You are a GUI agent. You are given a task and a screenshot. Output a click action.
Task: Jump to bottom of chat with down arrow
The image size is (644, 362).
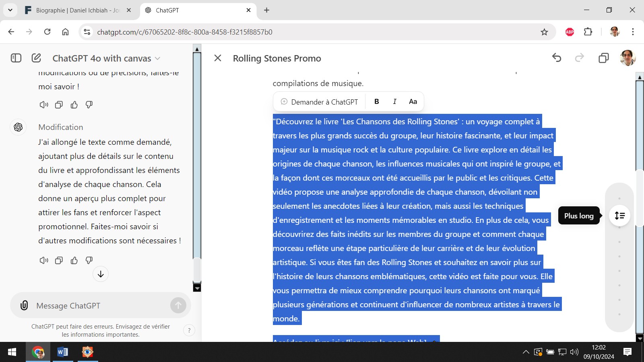[x=101, y=274]
